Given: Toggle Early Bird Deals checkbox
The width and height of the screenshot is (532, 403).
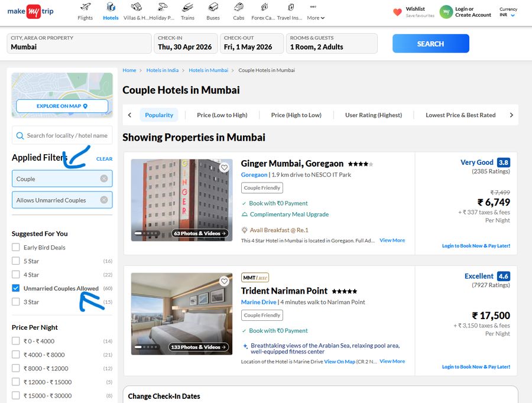Looking at the screenshot, I should point(15,247).
